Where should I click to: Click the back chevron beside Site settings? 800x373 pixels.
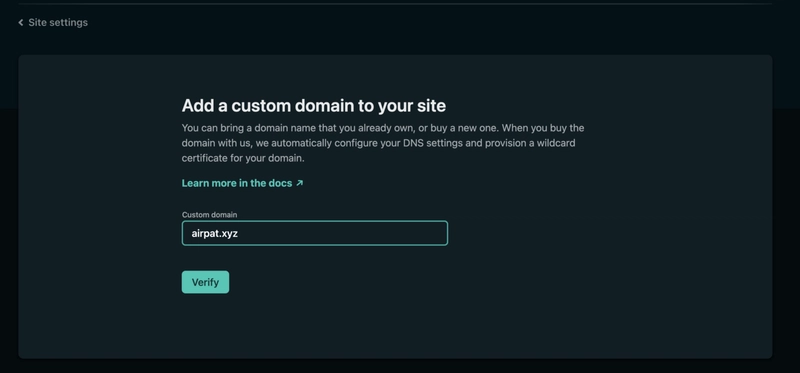pyautogui.click(x=21, y=22)
